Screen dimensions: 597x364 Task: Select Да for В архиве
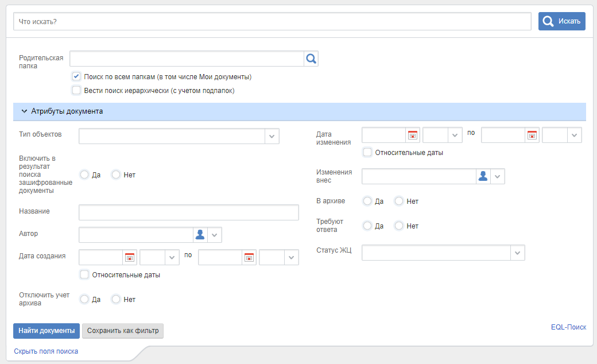click(x=367, y=201)
